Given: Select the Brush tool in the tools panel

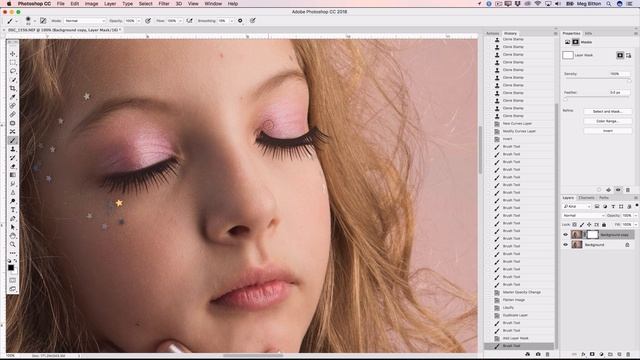Looking at the screenshot, I should 13,140.
